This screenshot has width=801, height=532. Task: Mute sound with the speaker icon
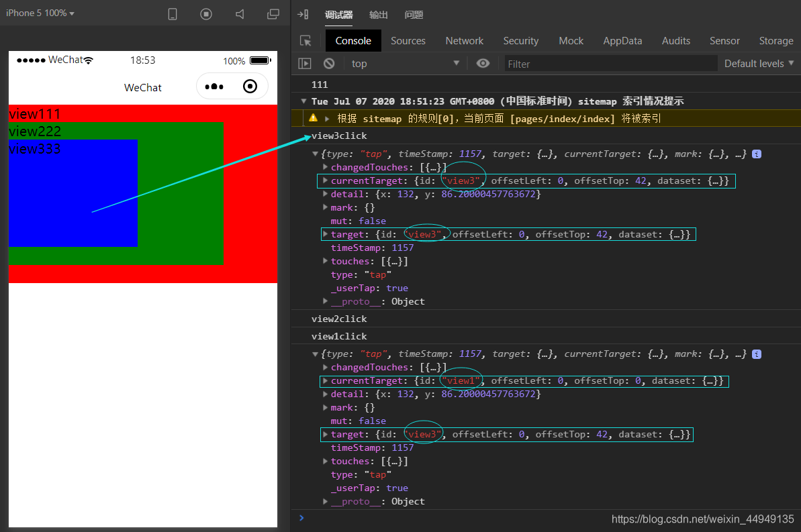(x=240, y=14)
